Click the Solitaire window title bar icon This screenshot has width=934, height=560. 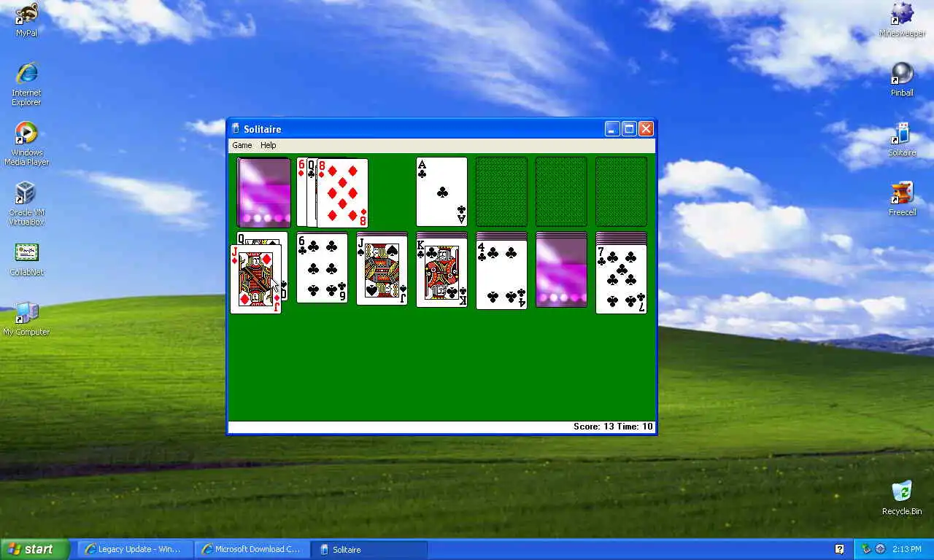click(236, 129)
